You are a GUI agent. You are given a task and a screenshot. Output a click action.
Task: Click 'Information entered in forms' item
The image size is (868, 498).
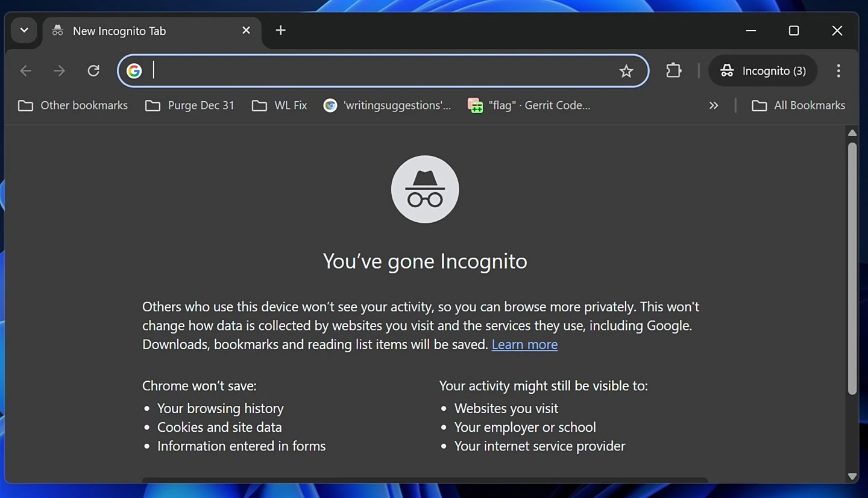click(x=241, y=446)
